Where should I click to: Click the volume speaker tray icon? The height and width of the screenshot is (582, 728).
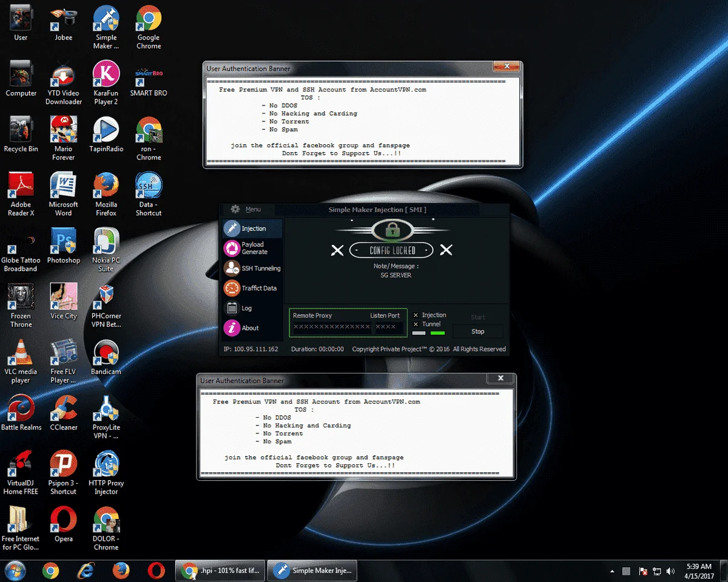coord(670,571)
